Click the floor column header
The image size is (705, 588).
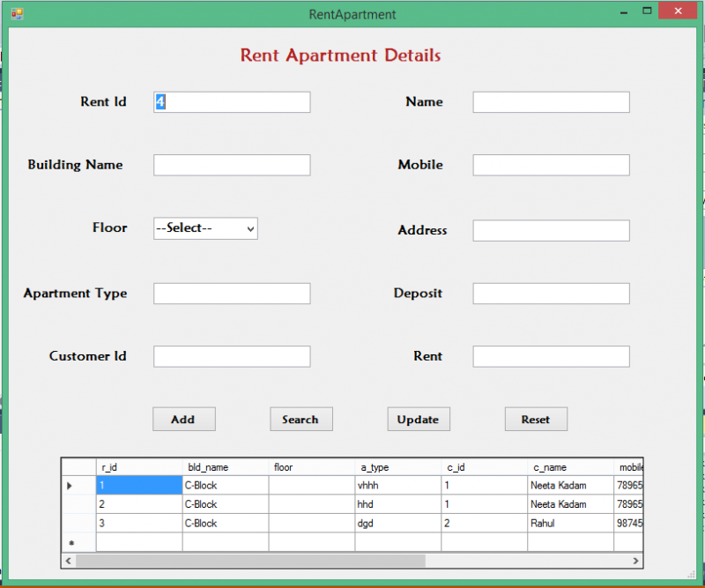click(x=312, y=467)
